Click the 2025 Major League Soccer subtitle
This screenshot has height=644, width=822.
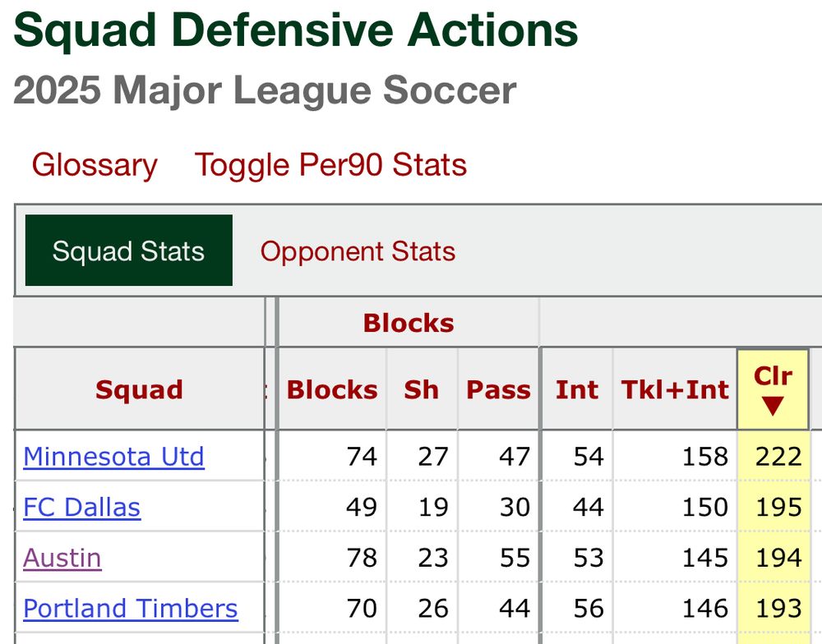265,90
